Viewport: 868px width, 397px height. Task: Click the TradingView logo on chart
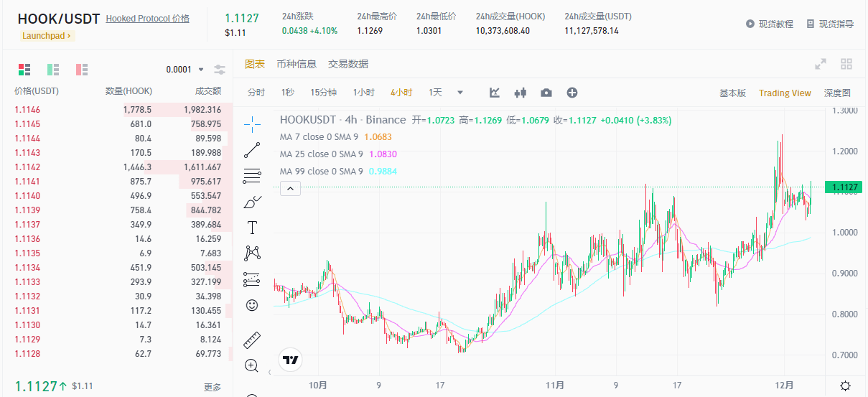pyautogui.click(x=291, y=360)
